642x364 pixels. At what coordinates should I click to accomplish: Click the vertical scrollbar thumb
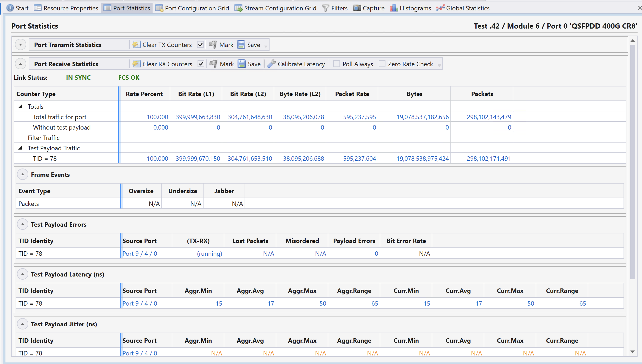coord(633,162)
